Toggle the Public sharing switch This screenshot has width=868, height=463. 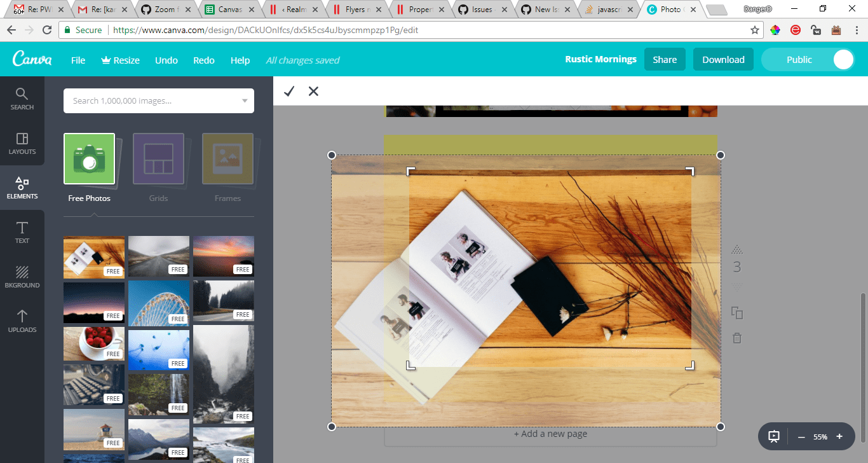coord(808,60)
